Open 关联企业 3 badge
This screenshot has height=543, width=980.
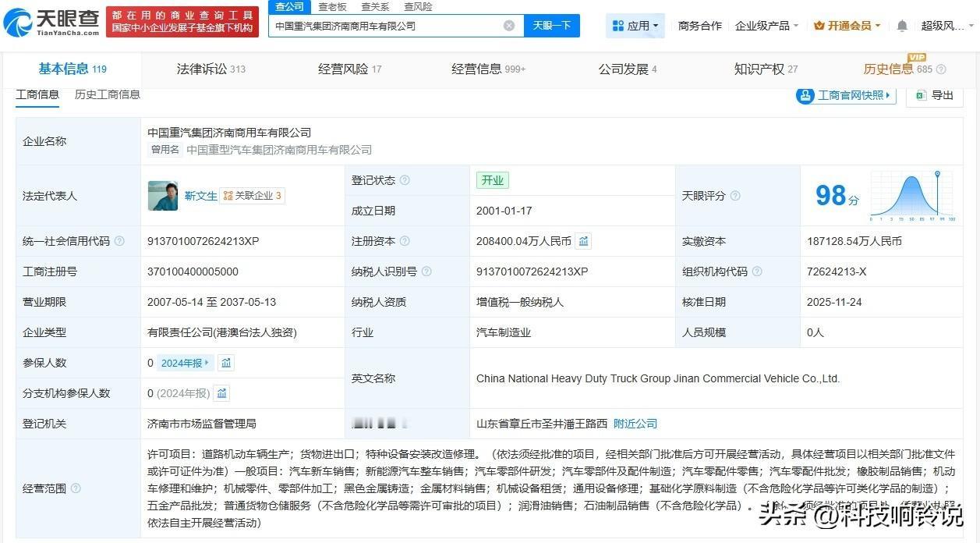tap(252, 196)
